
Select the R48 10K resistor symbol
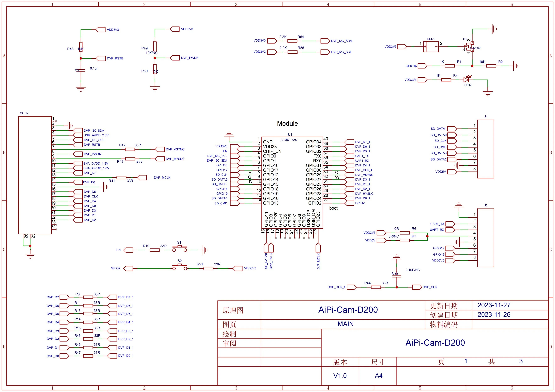click(x=81, y=47)
